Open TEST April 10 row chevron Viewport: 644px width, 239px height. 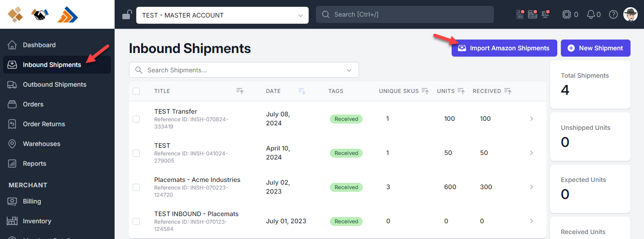pos(532,153)
